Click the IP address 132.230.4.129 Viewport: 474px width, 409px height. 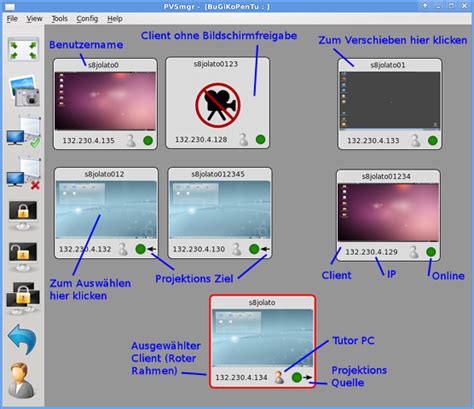[x=372, y=252]
